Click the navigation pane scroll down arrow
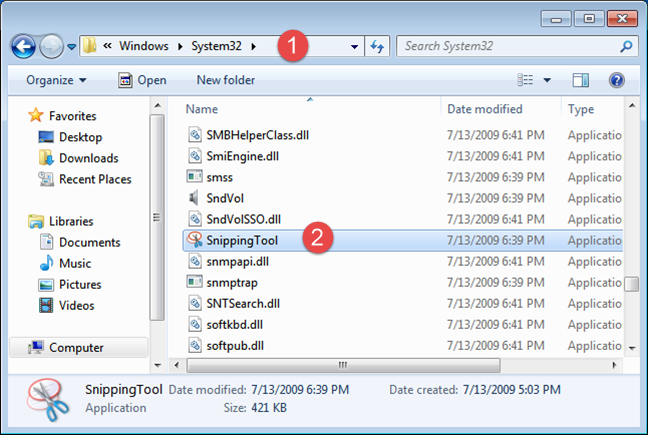This screenshot has height=435, width=648. [x=157, y=365]
